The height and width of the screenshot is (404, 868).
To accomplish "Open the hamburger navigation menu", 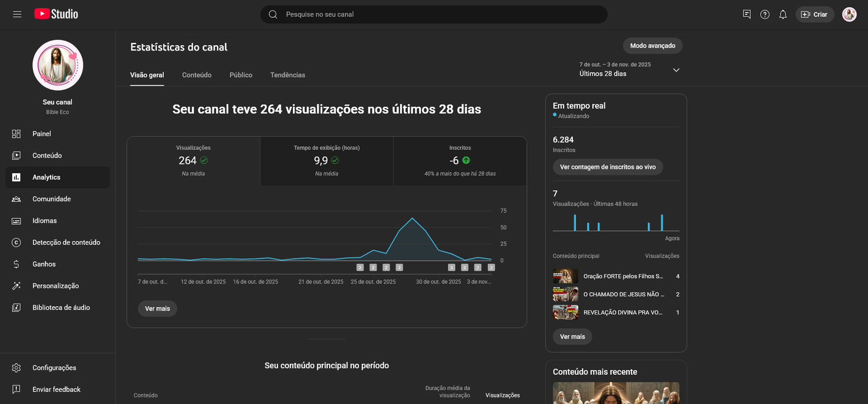I will (17, 14).
